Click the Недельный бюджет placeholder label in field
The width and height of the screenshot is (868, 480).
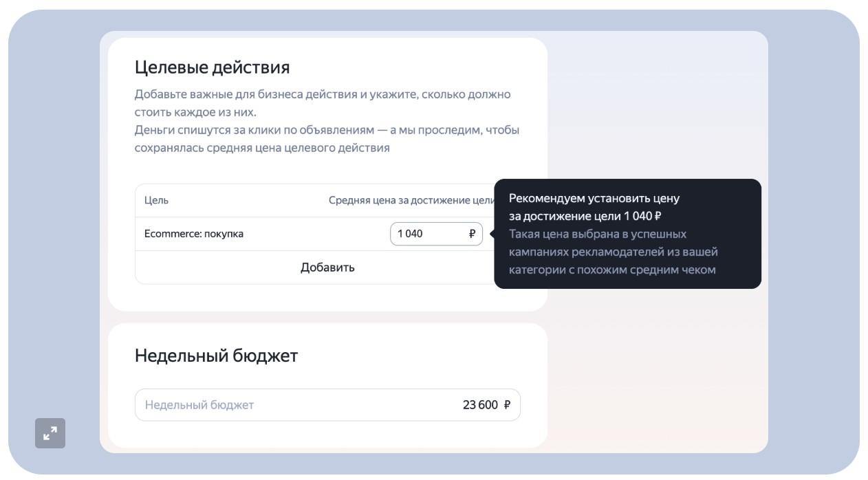point(199,405)
